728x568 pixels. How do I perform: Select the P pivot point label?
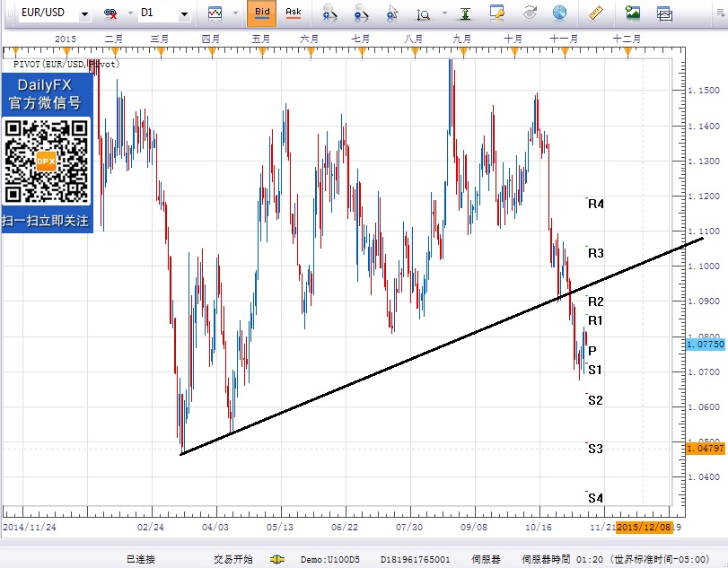click(592, 351)
